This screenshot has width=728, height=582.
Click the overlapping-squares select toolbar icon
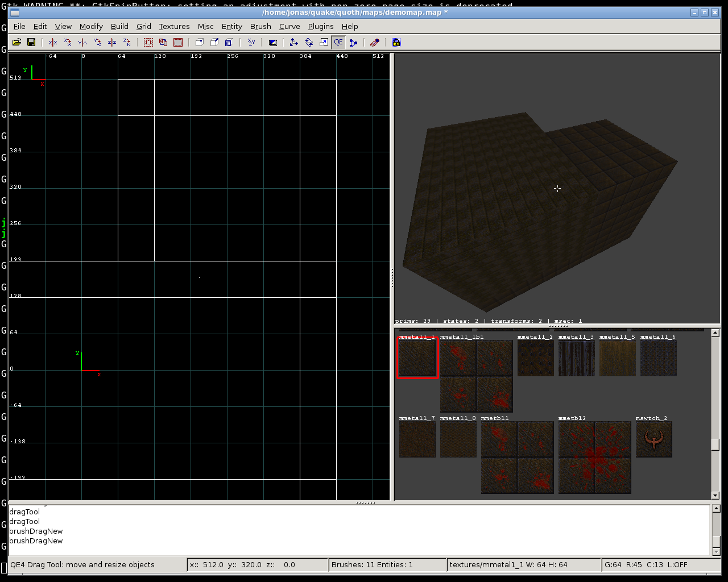[x=163, y=42]
